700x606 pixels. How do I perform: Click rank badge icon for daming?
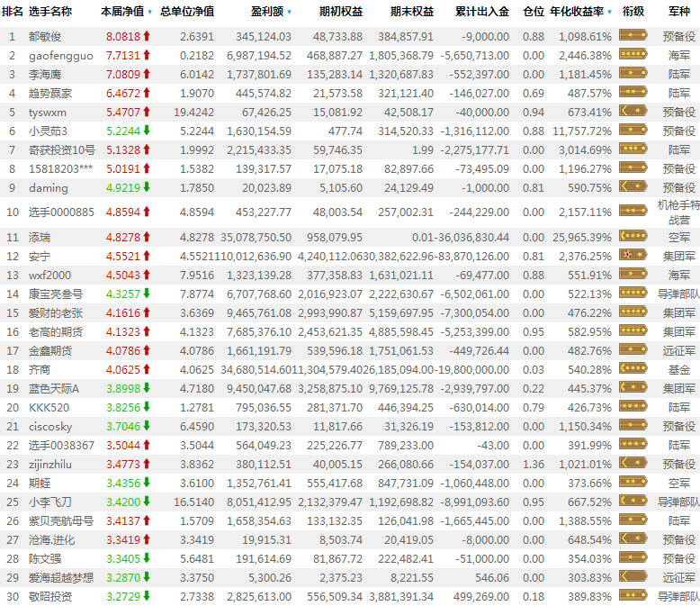(633, 186)
